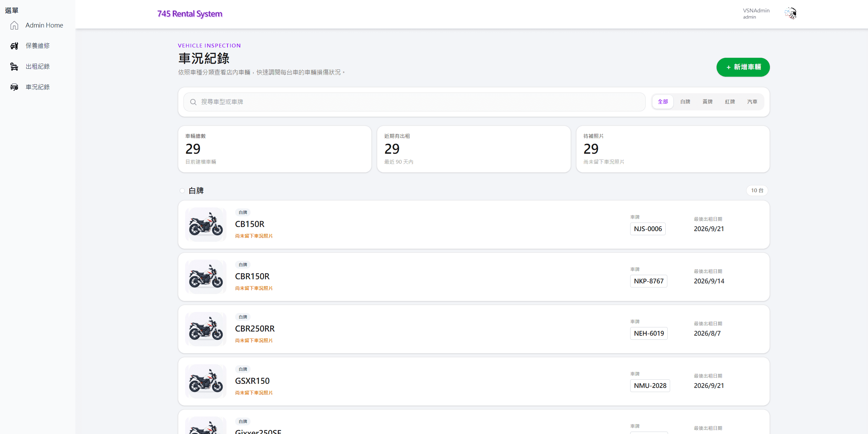Click the CBR250RR model name
868x434 pixels.
(x=255, y=329)
